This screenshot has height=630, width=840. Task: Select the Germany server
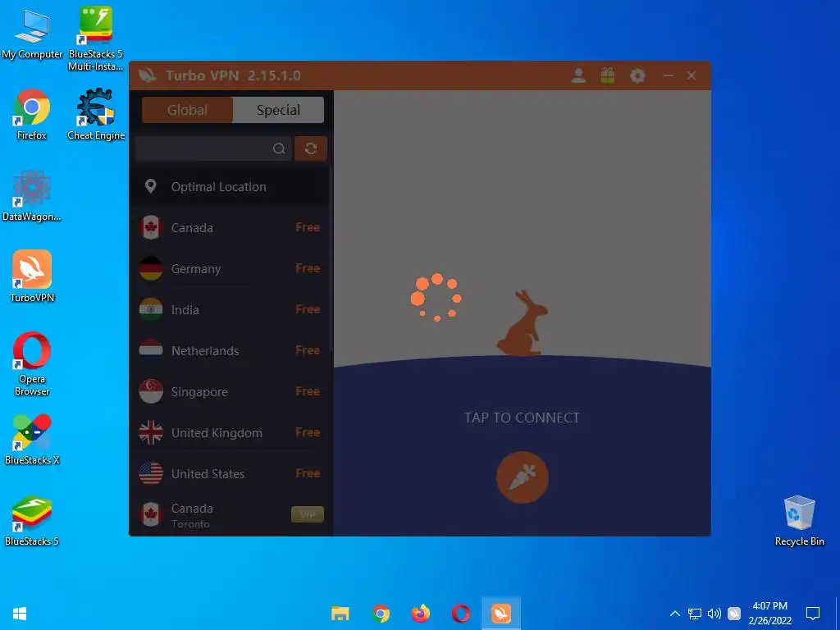point(231,268)
